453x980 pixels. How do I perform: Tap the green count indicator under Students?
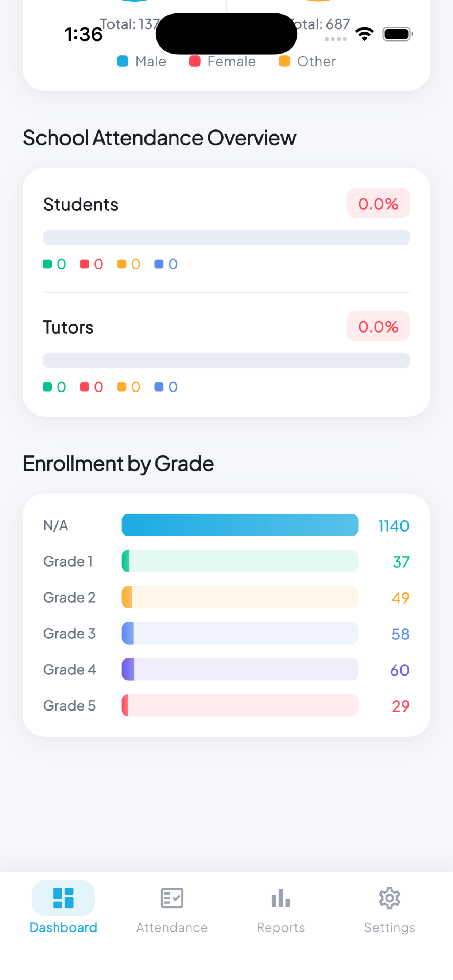coord(54,264)
